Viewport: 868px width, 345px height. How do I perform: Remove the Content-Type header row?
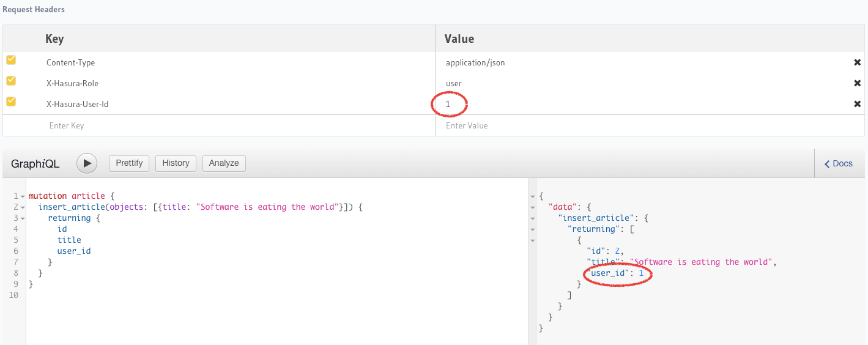[857, 62]
